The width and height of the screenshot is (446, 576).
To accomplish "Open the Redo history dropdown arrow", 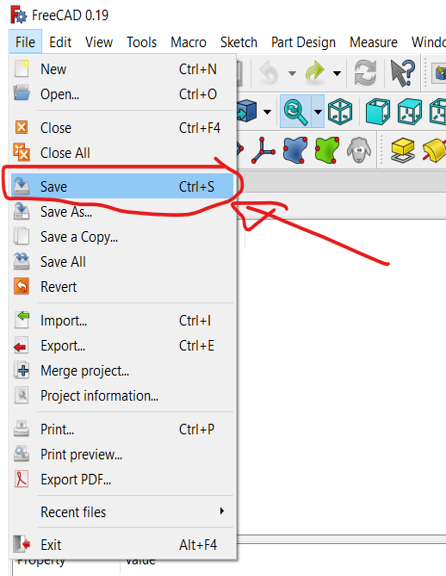I will [337, 73].
